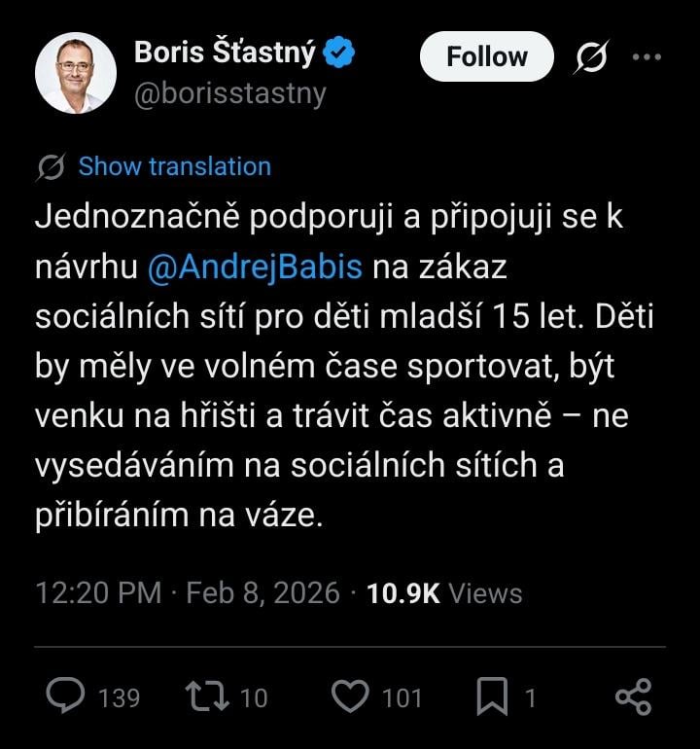Open the Feb 8, 2026 date link
700x749 pixels.
tap(262, 593)
